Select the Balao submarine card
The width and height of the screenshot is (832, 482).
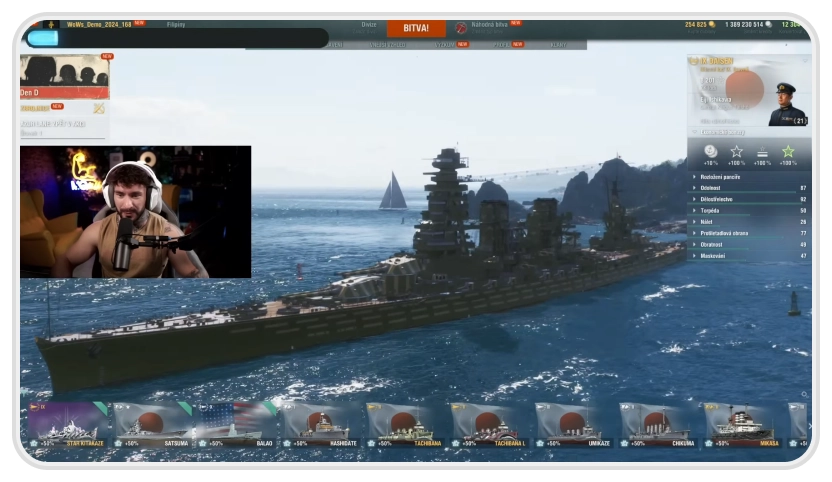[x=237, y=425]
